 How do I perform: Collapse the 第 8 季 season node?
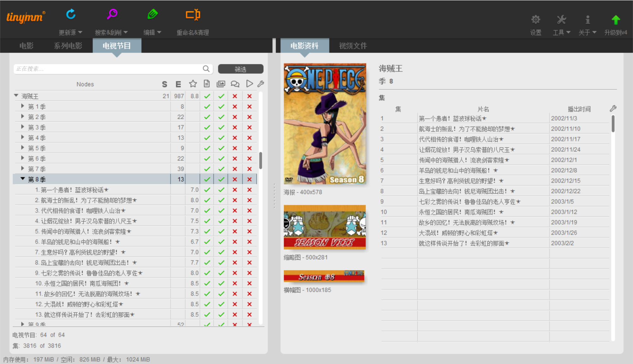(23, 179)
